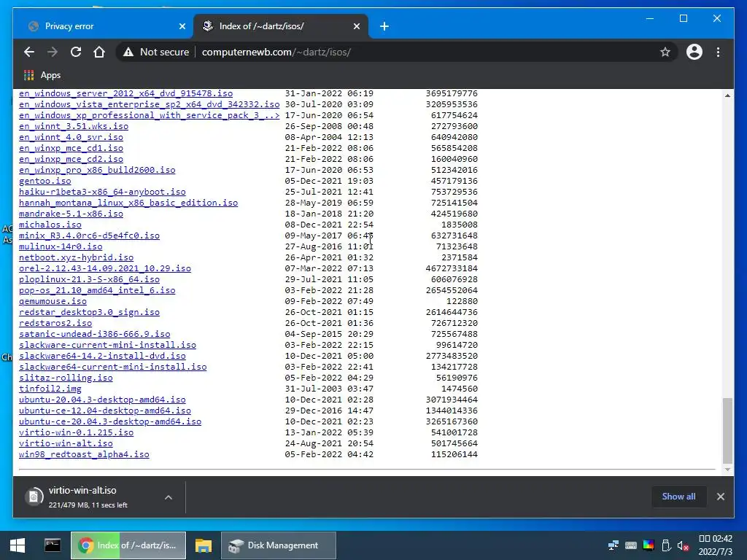Image resolution: width=747 pixels, height=560 pixels.
Task: Click mandrake-5.1-x86.iso link
Action: 71,214
